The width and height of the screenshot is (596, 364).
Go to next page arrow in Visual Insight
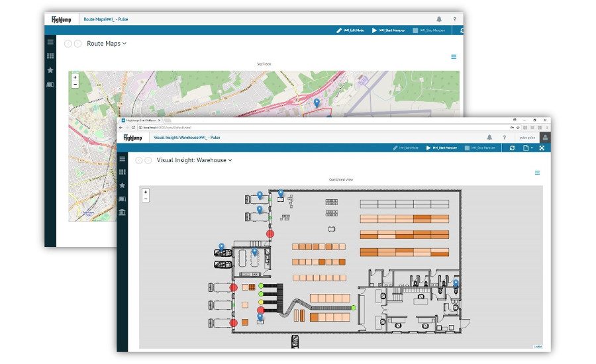click(148, 160)
